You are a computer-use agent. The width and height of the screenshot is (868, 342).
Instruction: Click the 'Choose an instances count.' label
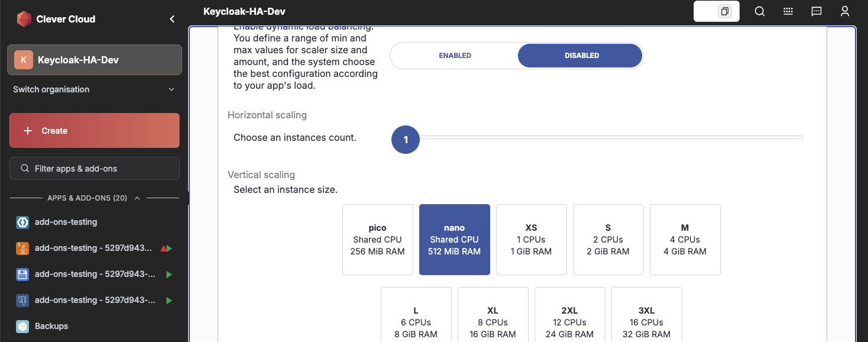click(295, 138)
